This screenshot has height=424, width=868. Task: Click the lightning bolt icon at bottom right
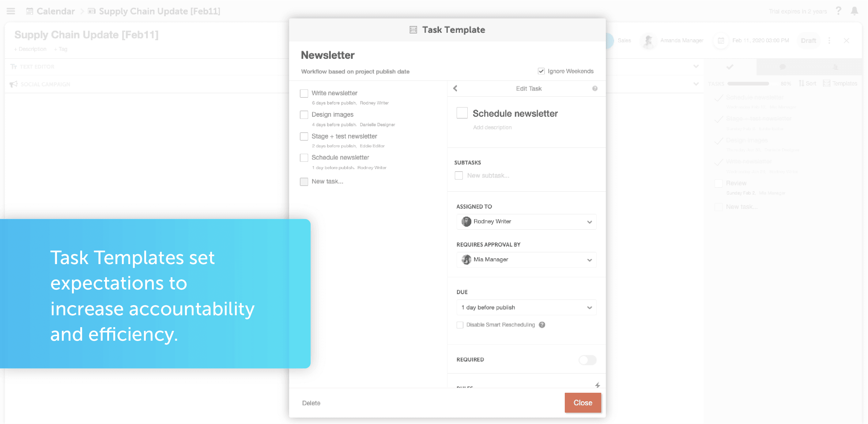coord(597,385)
